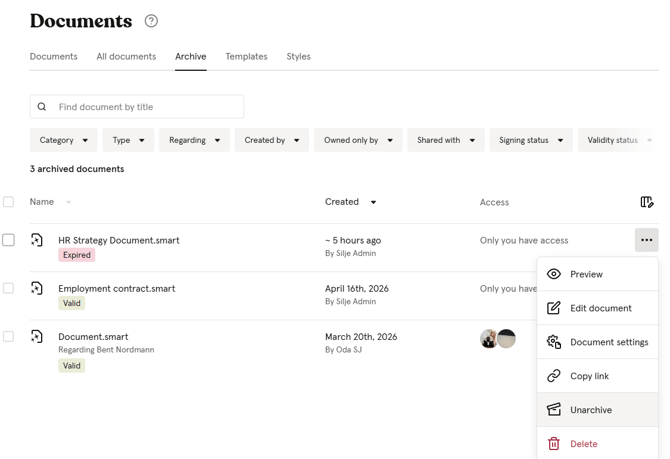Open Document.smart title
This screenshot has width=670, height=459.
coord(93,337)
